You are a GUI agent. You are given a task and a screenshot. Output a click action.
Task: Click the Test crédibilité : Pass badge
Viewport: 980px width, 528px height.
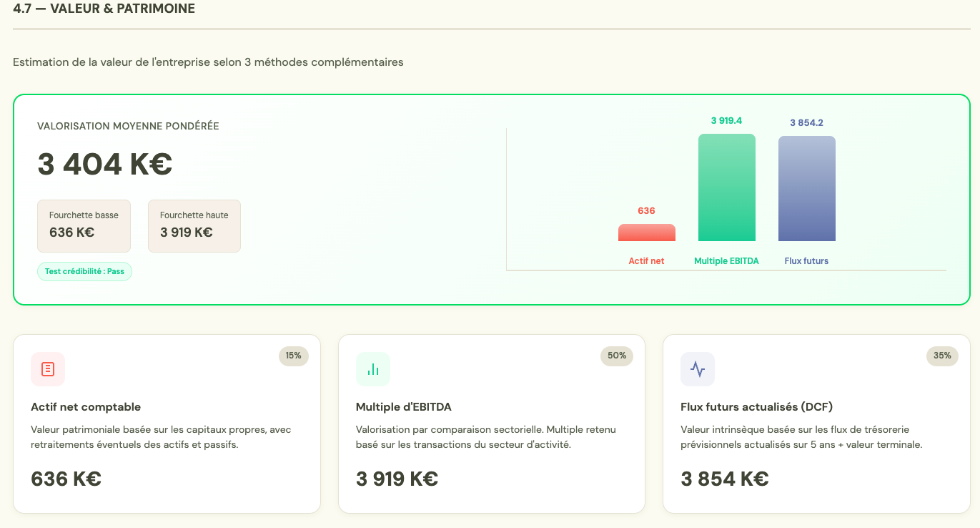(x=84, y=272)
